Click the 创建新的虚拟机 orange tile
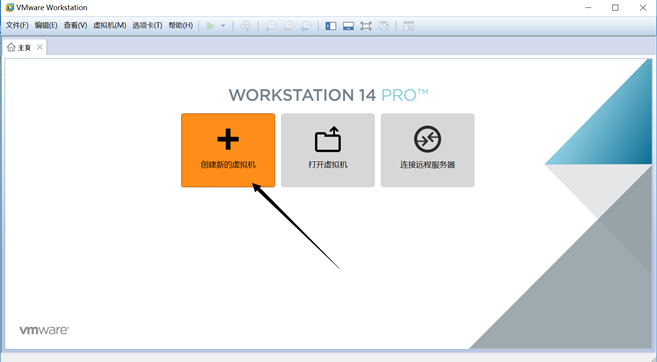Screen dimensions: 657x362 [x=228, y=150]
